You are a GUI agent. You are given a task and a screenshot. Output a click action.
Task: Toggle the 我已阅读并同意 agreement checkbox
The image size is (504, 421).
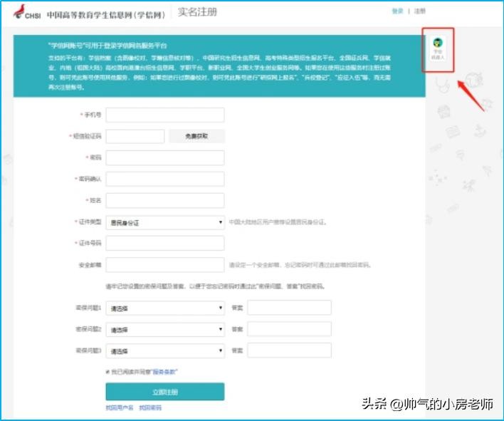click(x=107, y=372)
